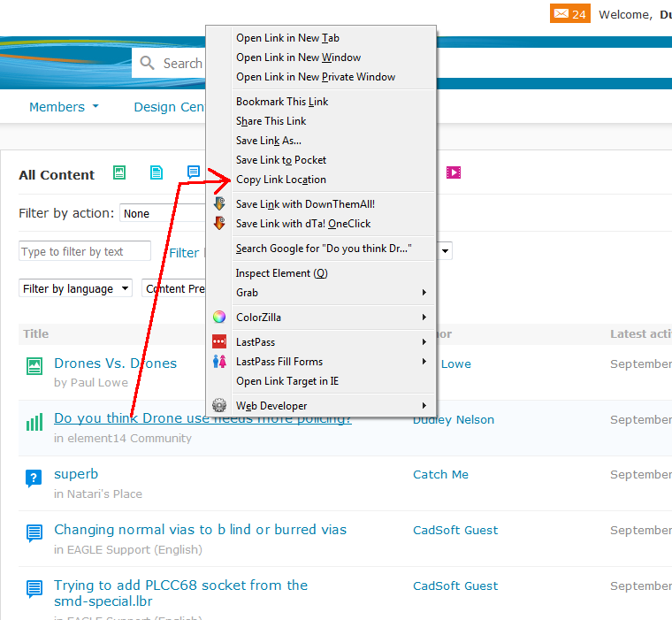672x620 pixels.
Task: Open the Filter by action dropdown
Action: click(163, 213)
